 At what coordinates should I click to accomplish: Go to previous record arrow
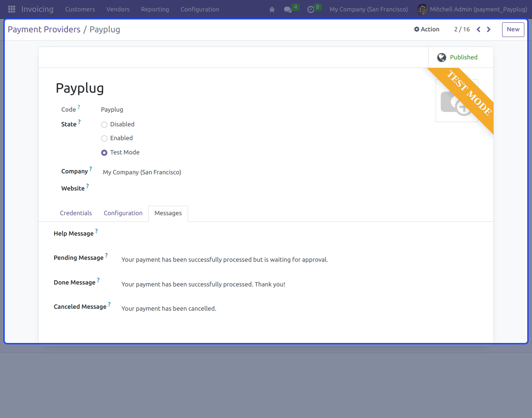point(478,29)
